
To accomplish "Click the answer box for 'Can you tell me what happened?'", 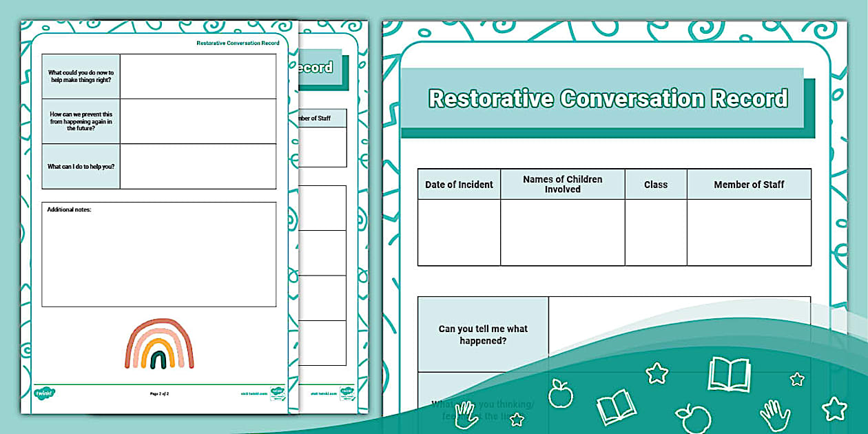I will 679,324.
